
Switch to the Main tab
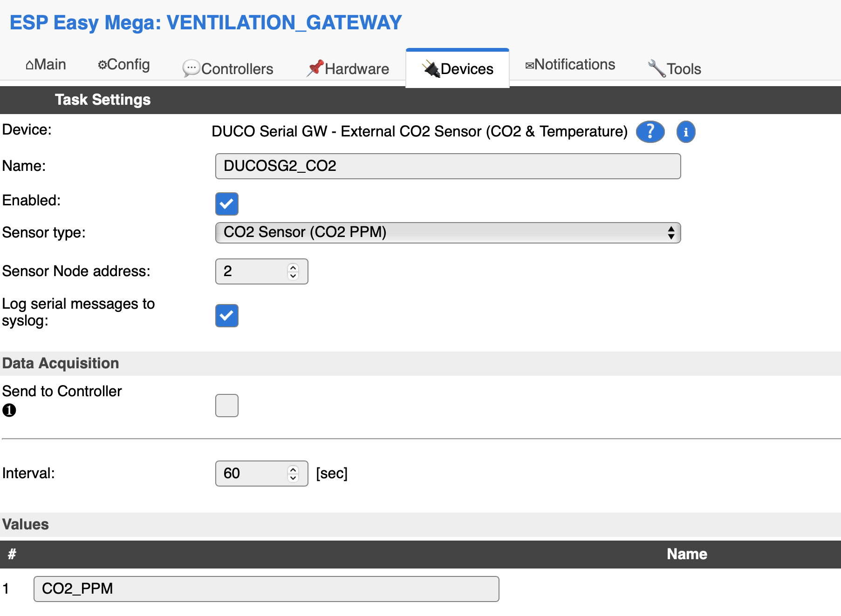[x=46, y=64]
